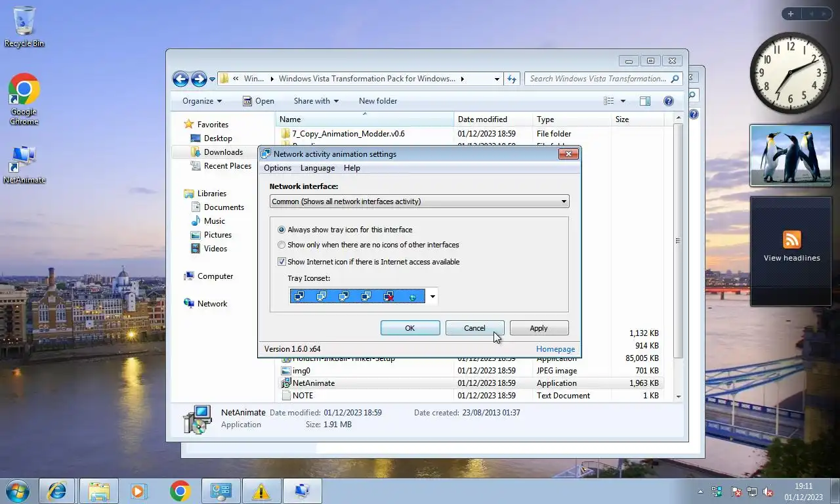Close the Network activity animation settings dialog

pyautogui.click(x=568, y=154)
